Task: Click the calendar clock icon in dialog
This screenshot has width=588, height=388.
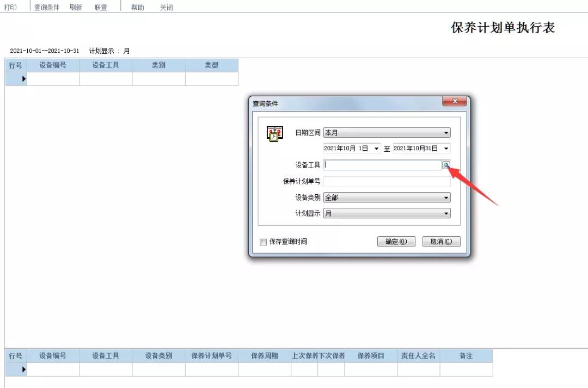Action: coord(274,133)
